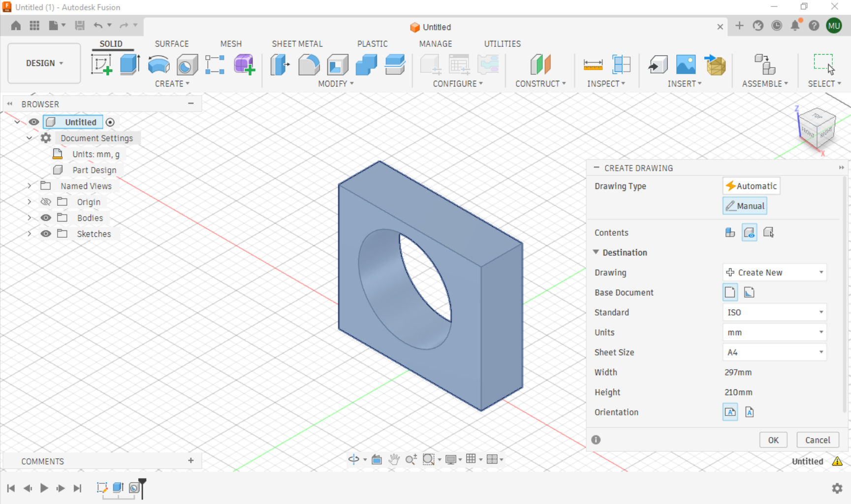
Task: Open the Standard ISO dropdown
Action: pyautogui.click(x=774, y=312)
